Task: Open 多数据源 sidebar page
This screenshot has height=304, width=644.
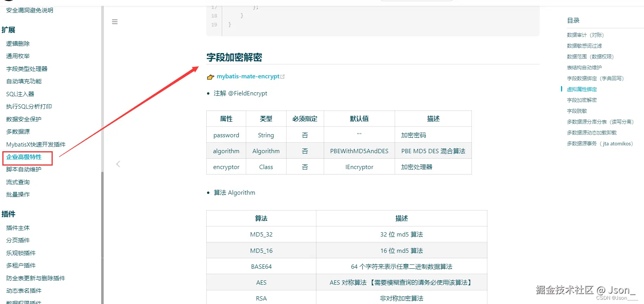Action: click(x=18, y=132)
